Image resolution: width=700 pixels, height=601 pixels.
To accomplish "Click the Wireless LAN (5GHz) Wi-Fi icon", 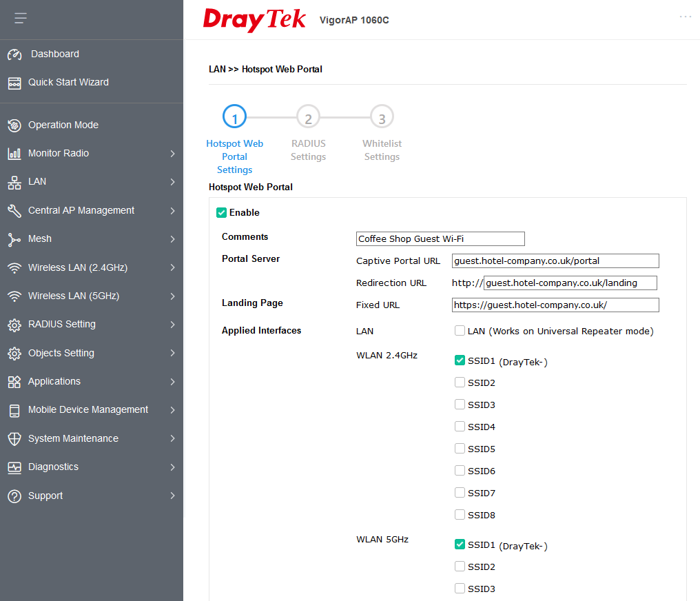I will (14, 296).
